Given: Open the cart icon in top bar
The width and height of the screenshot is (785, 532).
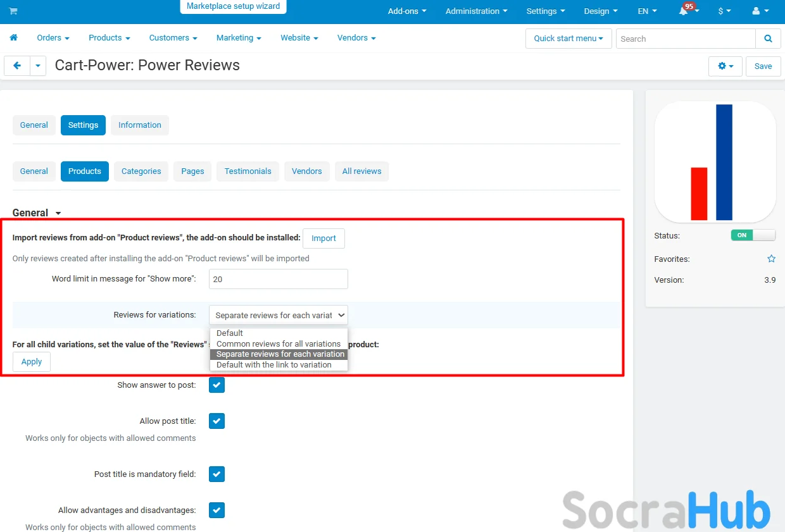Looking at the screenshot, I should point(13,11).
